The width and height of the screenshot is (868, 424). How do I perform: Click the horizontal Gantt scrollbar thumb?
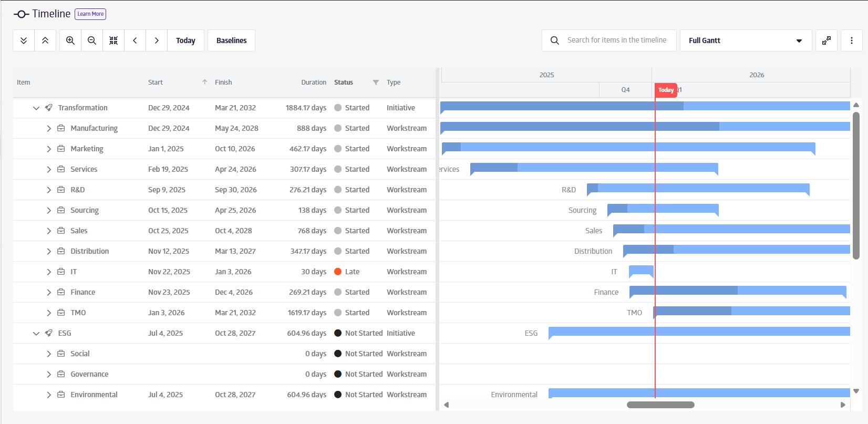coord(660,405)
